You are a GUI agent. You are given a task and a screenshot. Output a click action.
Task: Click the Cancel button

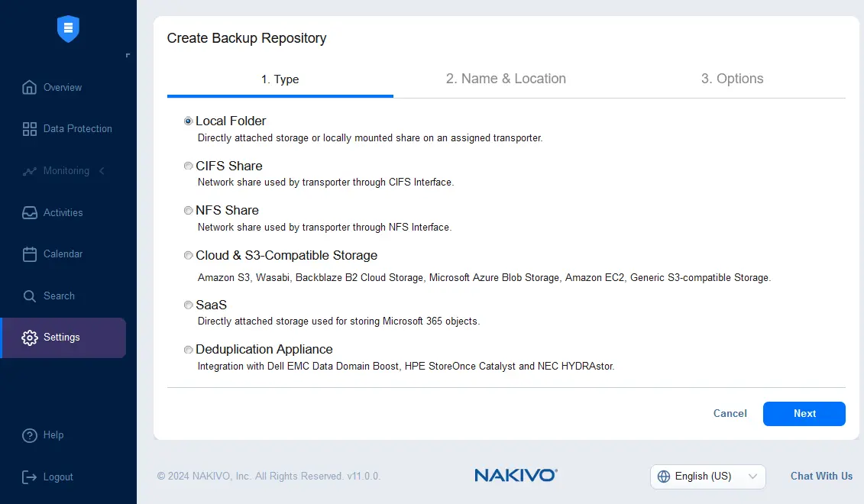point(730,414)
